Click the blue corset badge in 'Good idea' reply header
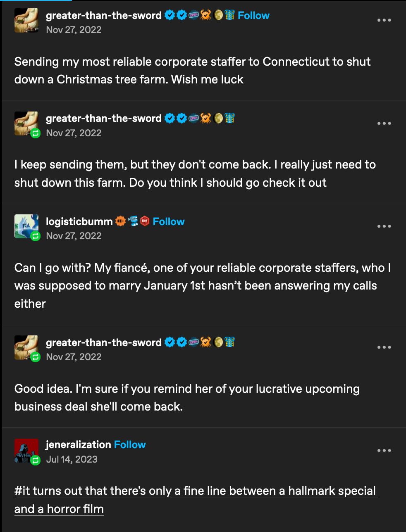 click(x=230, y=342)
